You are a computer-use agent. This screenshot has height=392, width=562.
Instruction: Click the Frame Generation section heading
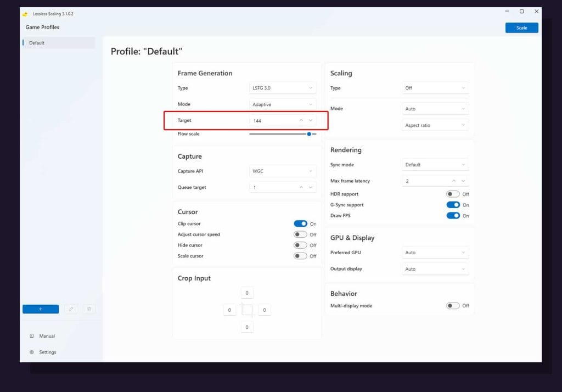(x=205, y=73)
